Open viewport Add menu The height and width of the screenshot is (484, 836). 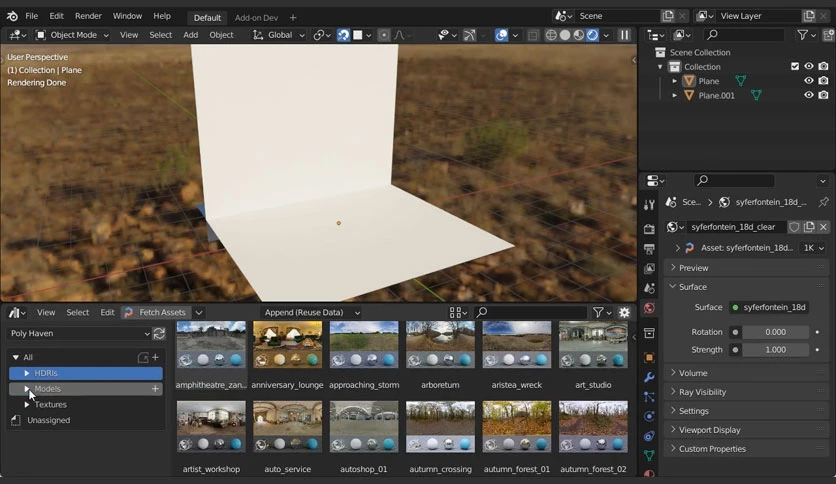pos(190,35)
